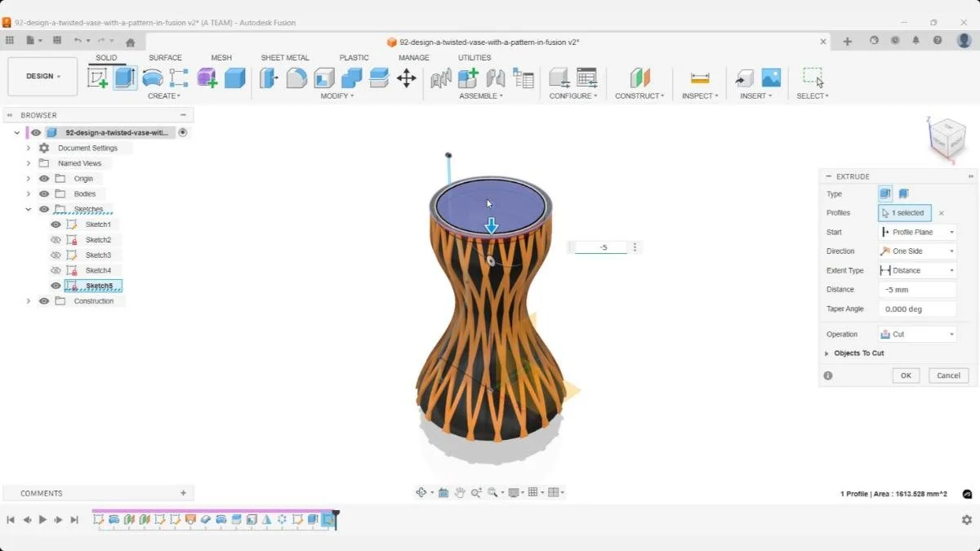Click OK in Extrude dialog

coord(906,375)
